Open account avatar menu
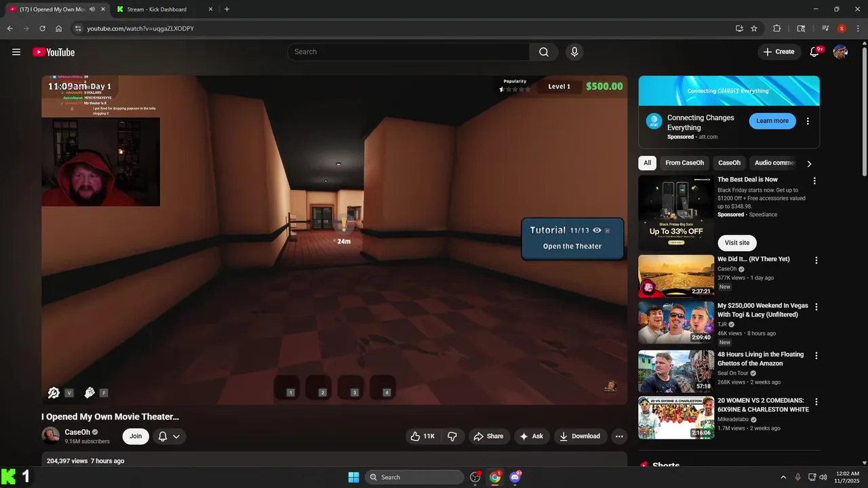 pyautogui.click(x=840, y=52)
